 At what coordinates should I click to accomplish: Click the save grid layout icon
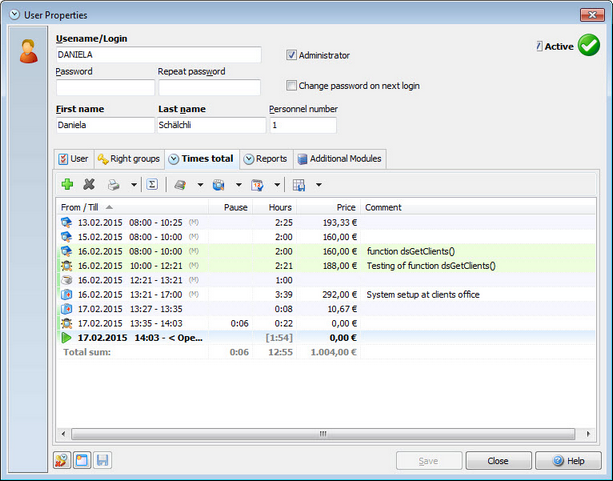click(x=299, y=185)
